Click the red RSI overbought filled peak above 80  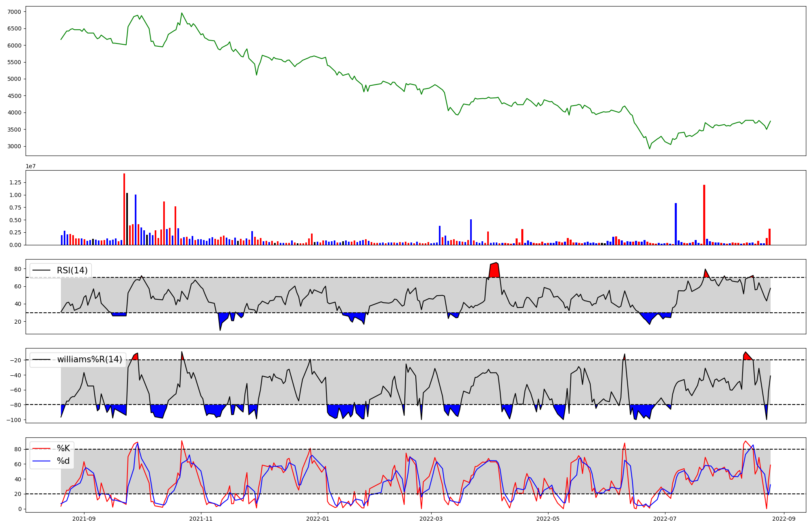pos(495,270)
